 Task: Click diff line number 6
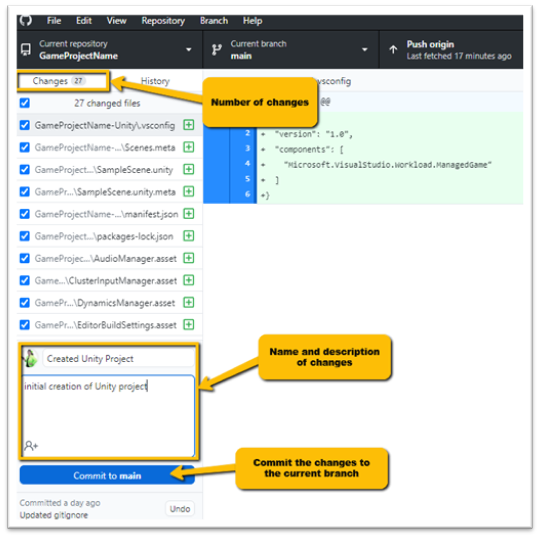(x=247, y=194)
